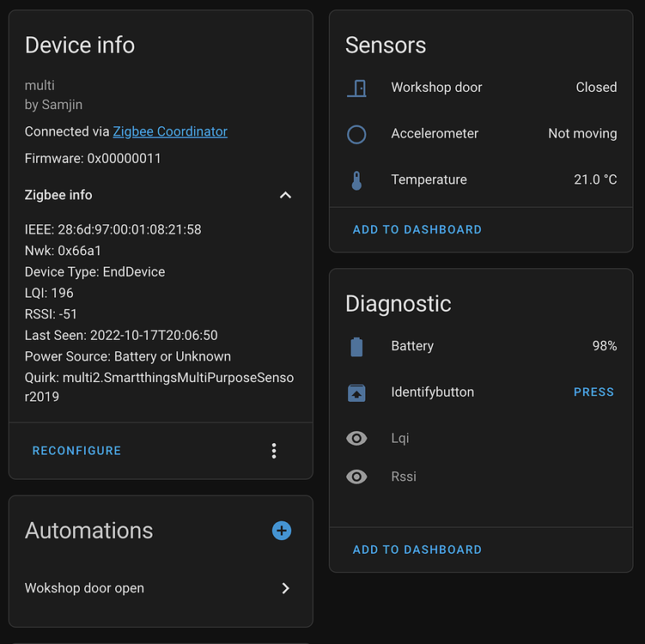Open the Zigbee Coordinator link
645x644 pixels.
(170, 131)
